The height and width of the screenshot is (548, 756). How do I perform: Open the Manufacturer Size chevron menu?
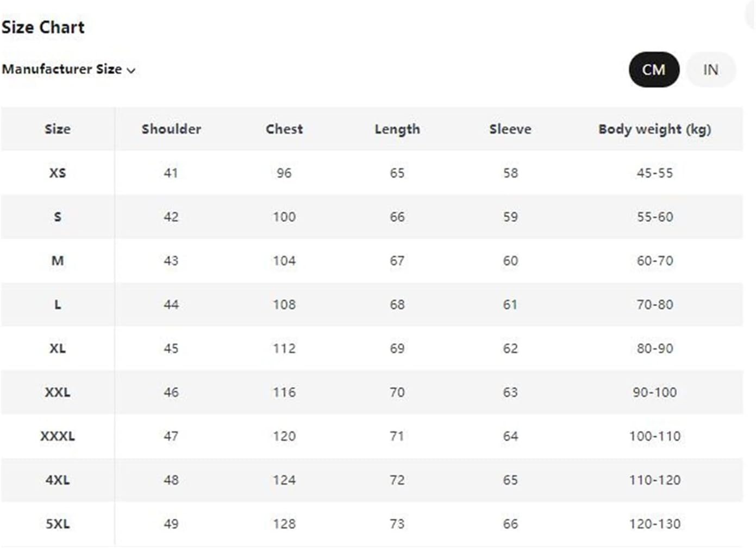pyautogui.click(x=130, y=70)
